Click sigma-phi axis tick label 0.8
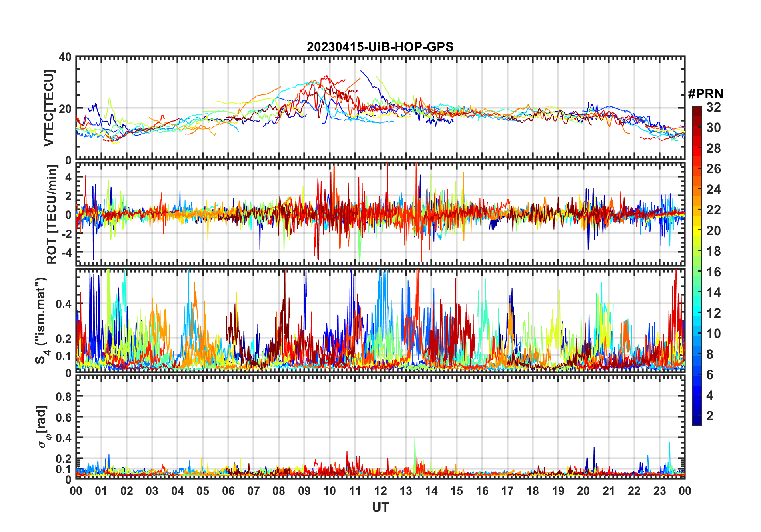The height and width of the screenshot is (532, 761). pos(64,396)
